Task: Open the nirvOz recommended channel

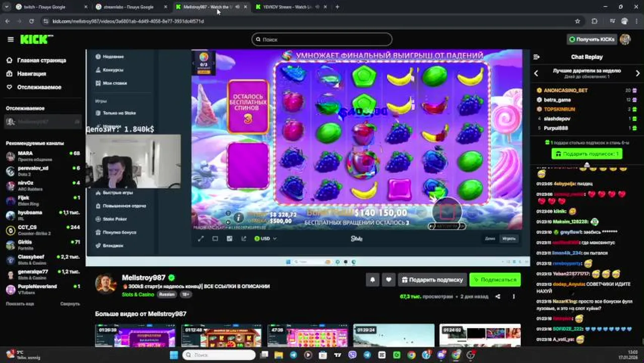Action: (43, 185)
